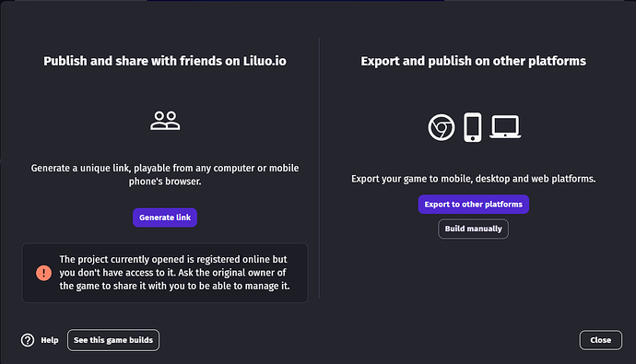Generate a unique game link
The width and height of the screenshot is (636, 364).
(165, 217)
